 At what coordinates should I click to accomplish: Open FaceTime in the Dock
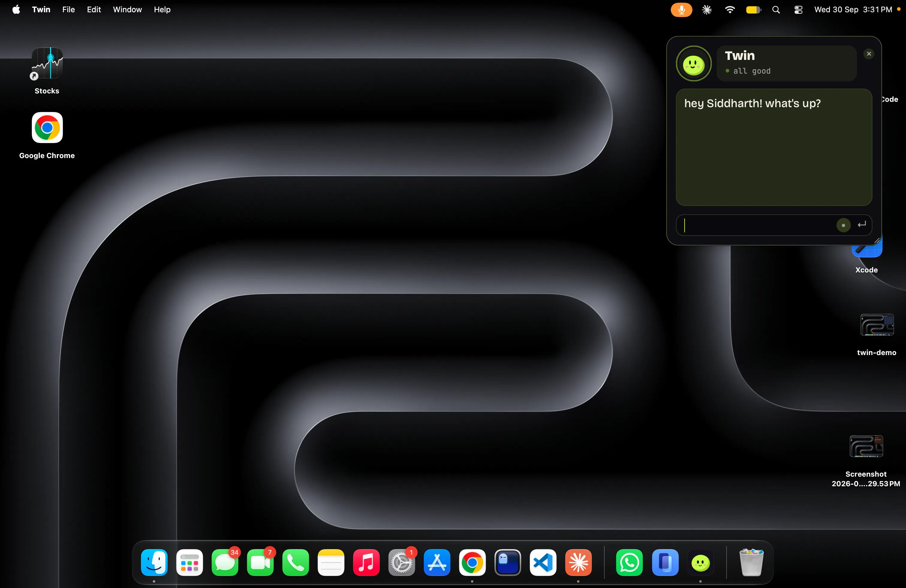pos(260,562)
